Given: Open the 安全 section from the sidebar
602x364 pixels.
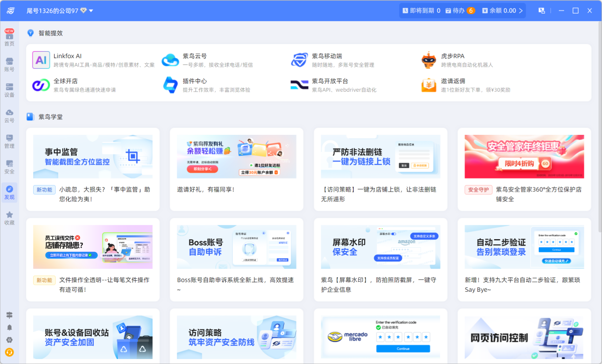Looking at the screenshot, I should 9,167.
